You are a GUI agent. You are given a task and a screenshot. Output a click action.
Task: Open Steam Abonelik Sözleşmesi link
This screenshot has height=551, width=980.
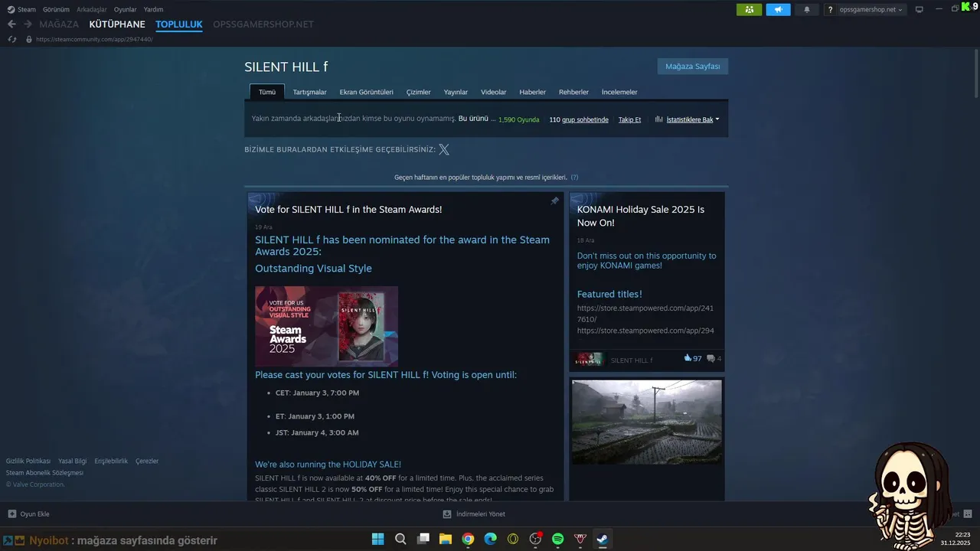click(44, 473)
